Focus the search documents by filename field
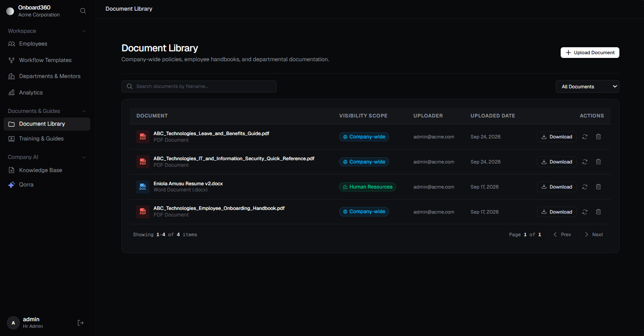The image size is (644, 336). point(199,87)
